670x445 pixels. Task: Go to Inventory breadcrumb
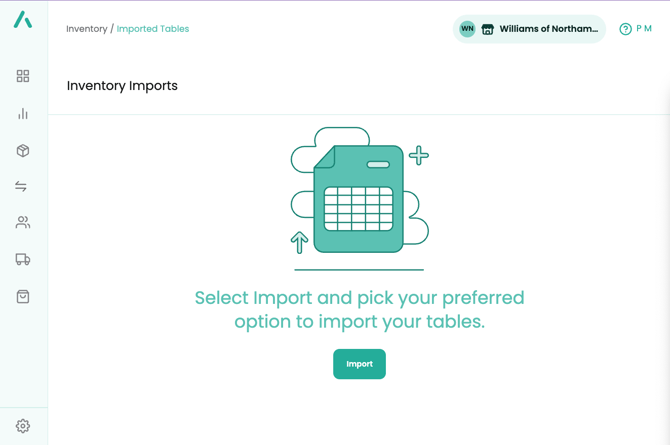87,29
